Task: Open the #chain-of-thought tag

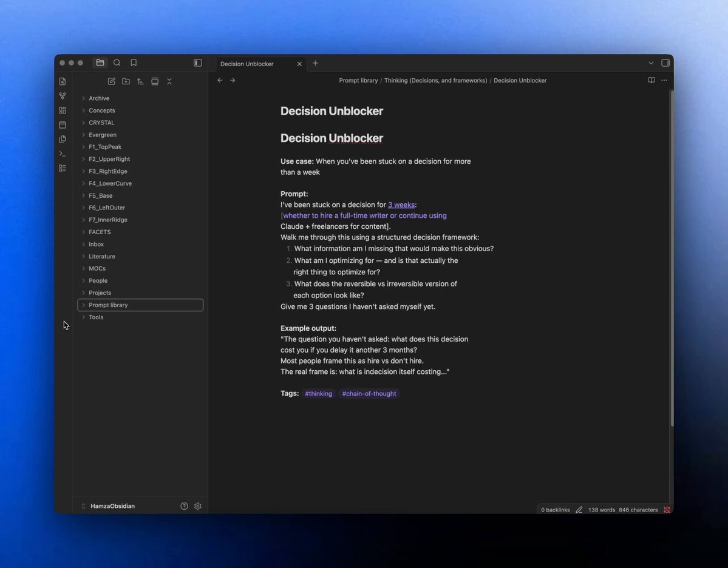Action: pos(369,393)
